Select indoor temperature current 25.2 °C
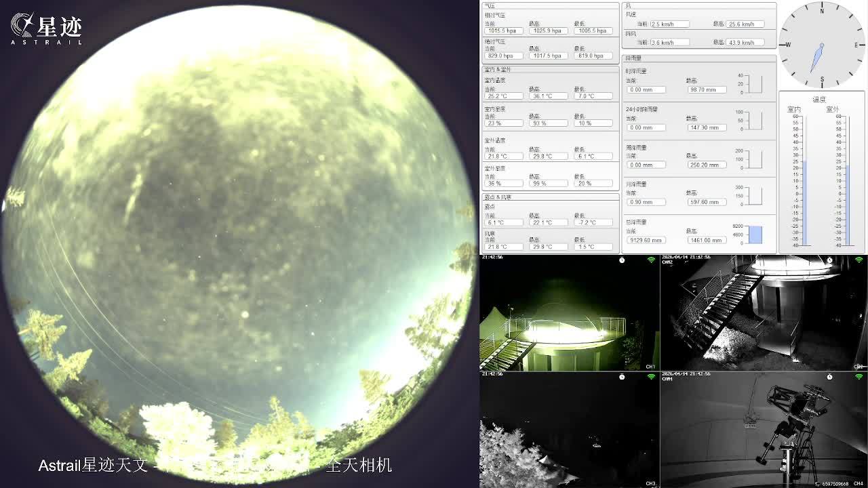Viewport: 868px width, 488px height. pyautogui.click(x=503, y=96)
